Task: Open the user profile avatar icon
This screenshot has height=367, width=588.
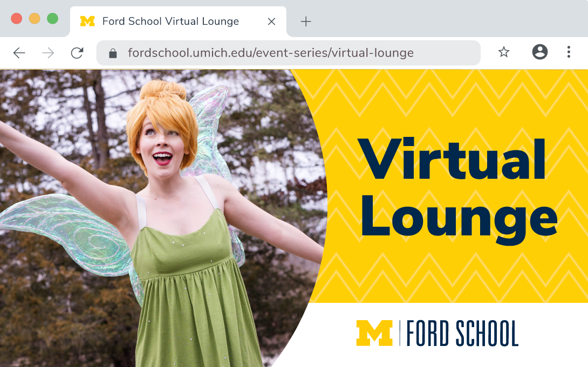Action: point(539,52)
